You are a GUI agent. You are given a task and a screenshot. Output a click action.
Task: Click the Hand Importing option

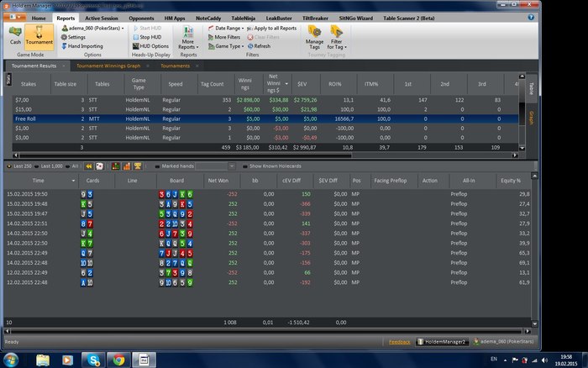click(82, 46)
